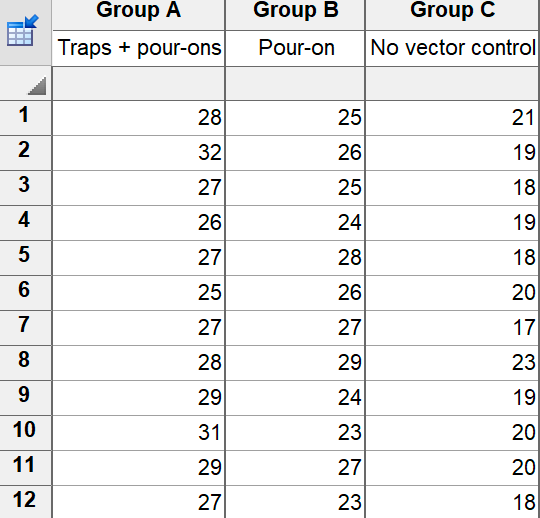Select row 12 header

[25, 502]
